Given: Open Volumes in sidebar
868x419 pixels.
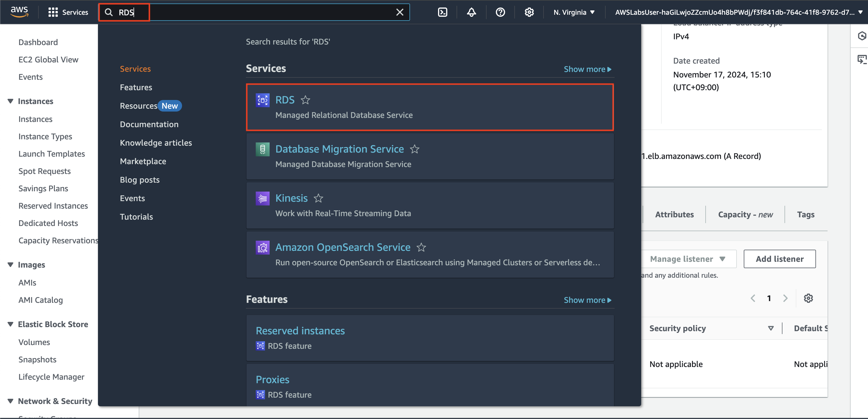Looking at the screenshot, I should tap(34, 342).
